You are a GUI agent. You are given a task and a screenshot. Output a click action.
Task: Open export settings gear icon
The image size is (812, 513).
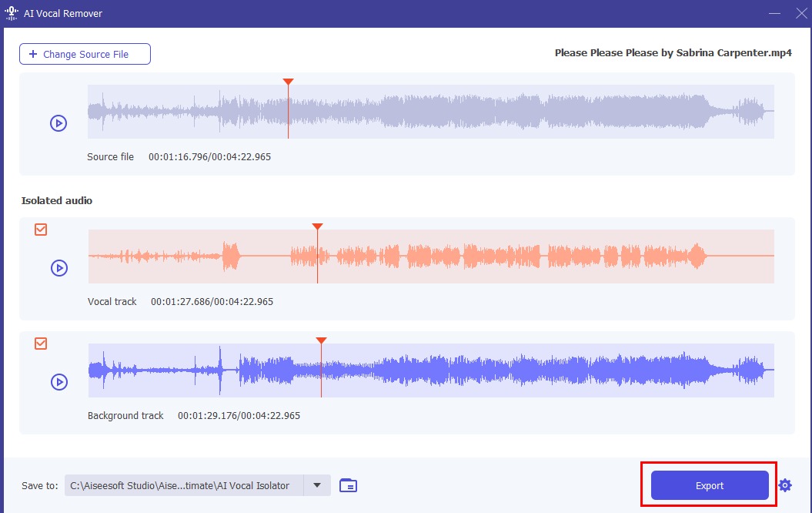click(x=784, y=485)
